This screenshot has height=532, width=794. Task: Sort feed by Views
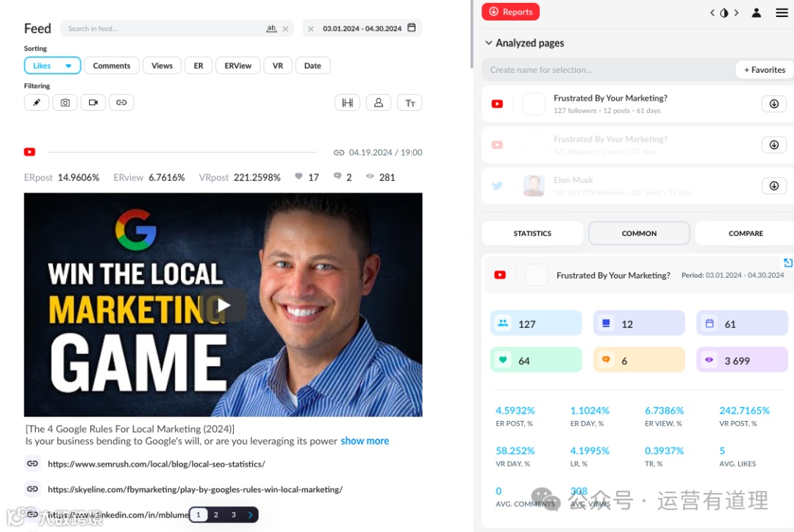(162, 66)
